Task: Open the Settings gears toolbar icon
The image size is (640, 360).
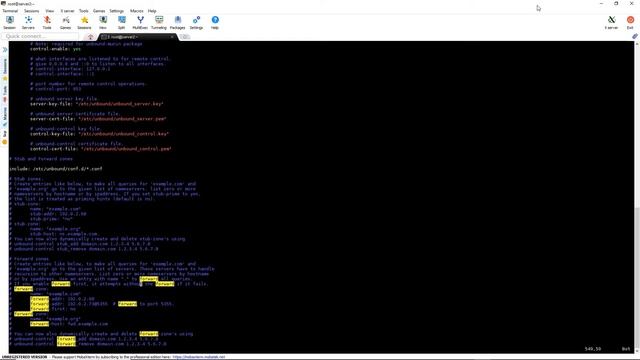Action: pyautogui.click(x=196, y=22)
